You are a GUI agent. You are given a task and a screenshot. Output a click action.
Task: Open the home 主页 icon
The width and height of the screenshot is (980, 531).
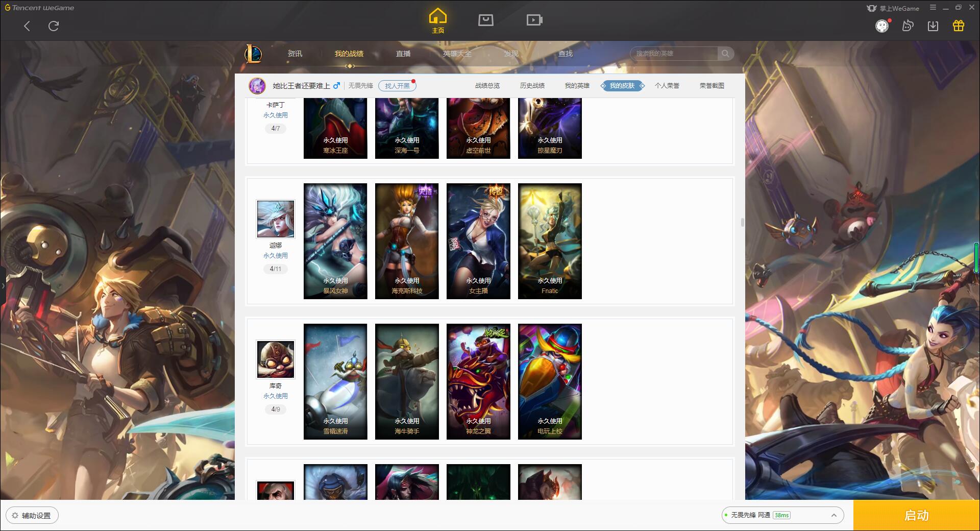[438, 20]
